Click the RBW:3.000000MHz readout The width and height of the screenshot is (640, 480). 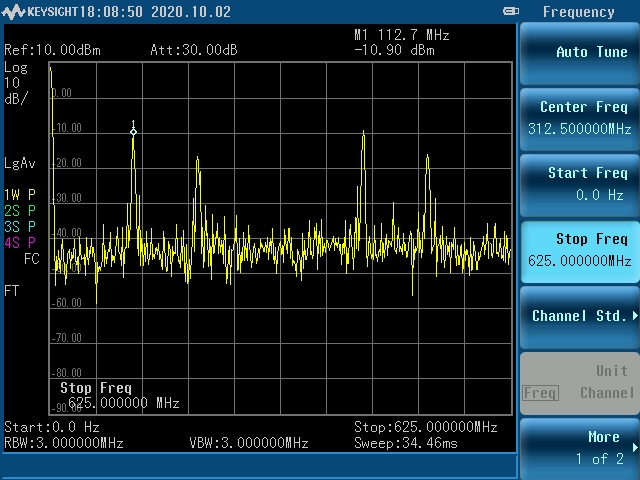[x=64, y=443]
